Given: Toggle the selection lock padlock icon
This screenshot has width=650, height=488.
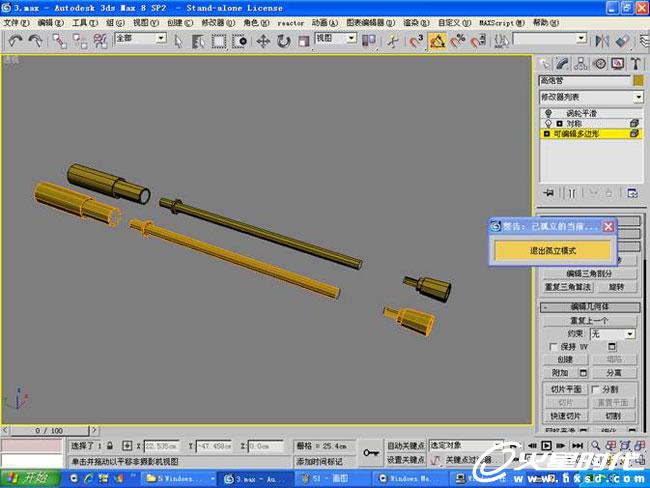Looking at the screenshot, I should click(110, 446).
